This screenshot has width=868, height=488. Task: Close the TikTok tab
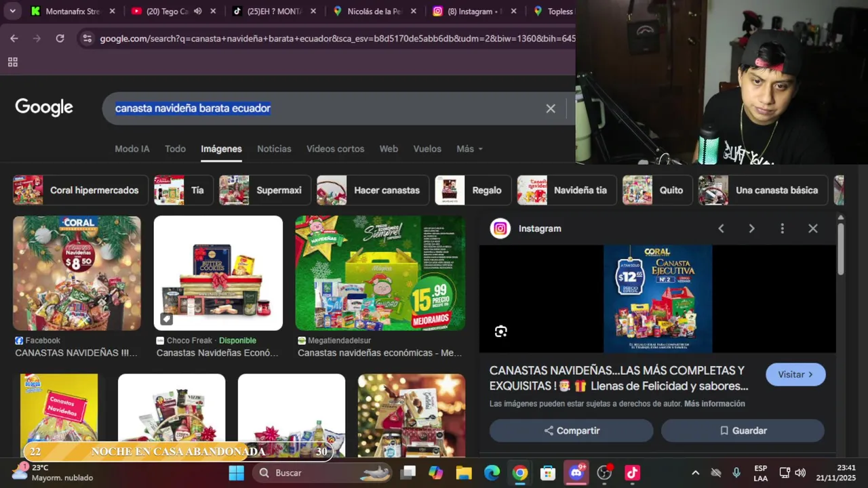tap(313, 11)
